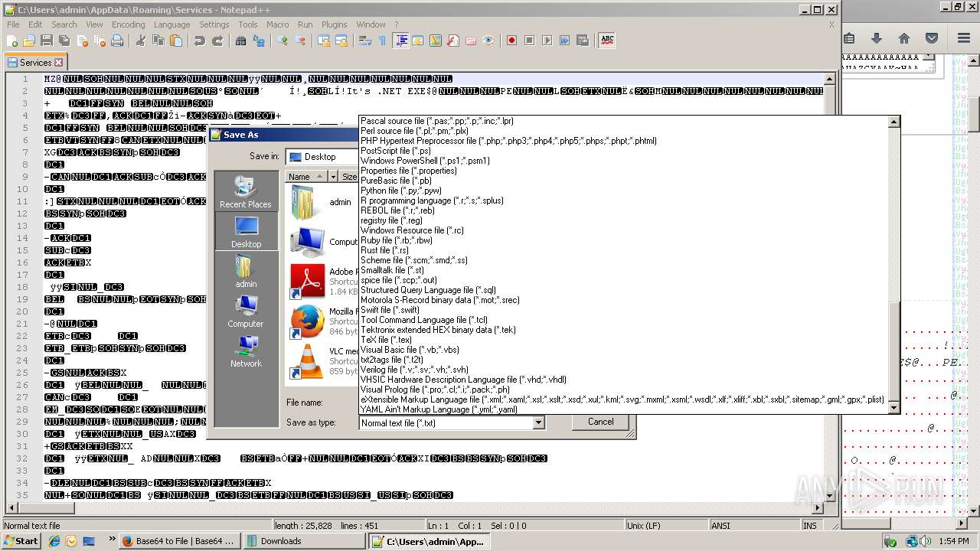This screenshot has width=980, height=551.
Task: Toggle the Monitoring eye icon
Action: pyautogui.click(x=488, y=41)
